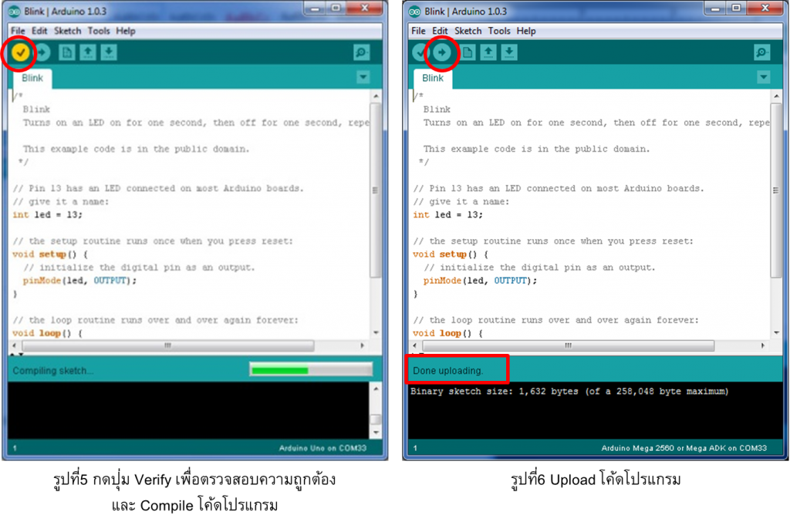The image size is (790, 532).
Task: Open Tools menu in the Arduino Uno window
Action: click(x=99, y=31)
